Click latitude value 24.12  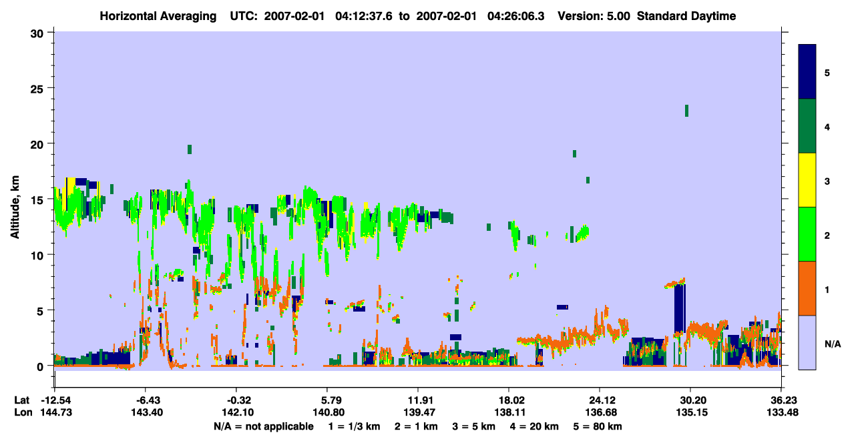[600, 400]
